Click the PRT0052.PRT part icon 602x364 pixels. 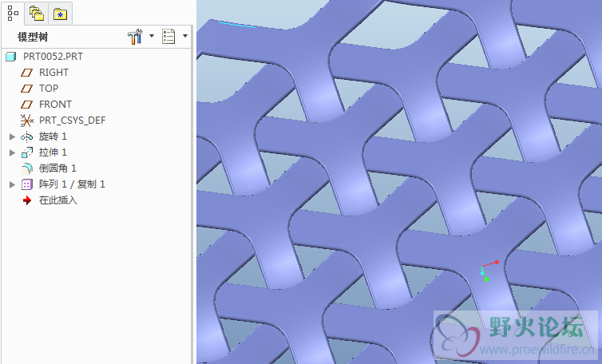(10, 57)
